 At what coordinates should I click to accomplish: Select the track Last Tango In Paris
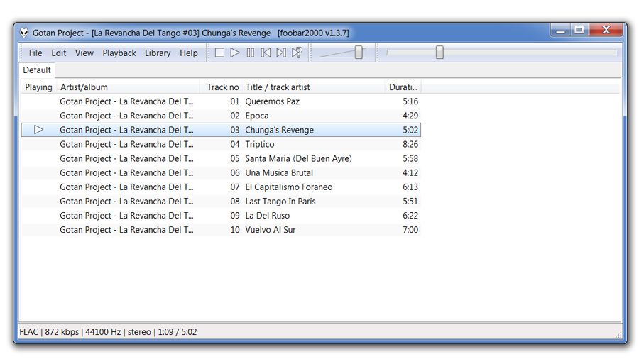point(280,202)
